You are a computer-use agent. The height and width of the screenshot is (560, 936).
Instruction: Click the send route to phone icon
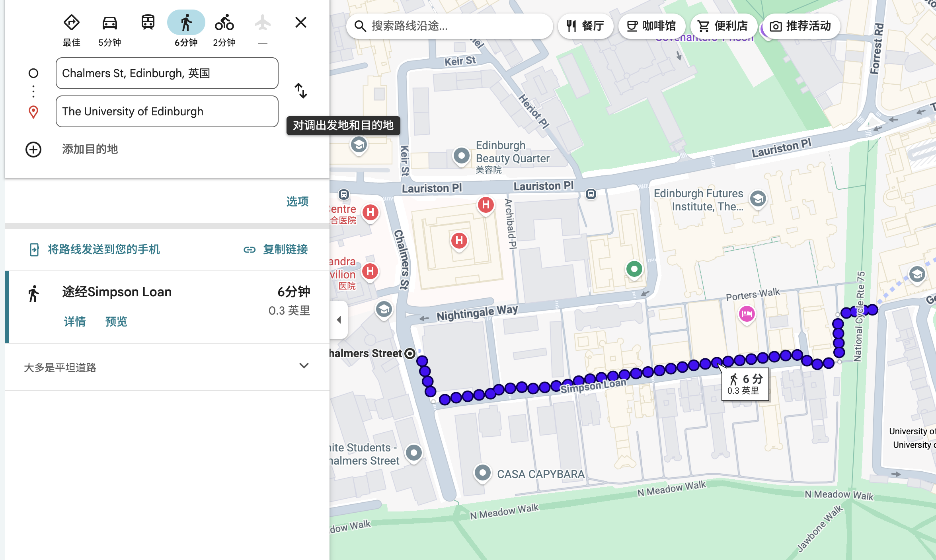[x=34, y=250]
